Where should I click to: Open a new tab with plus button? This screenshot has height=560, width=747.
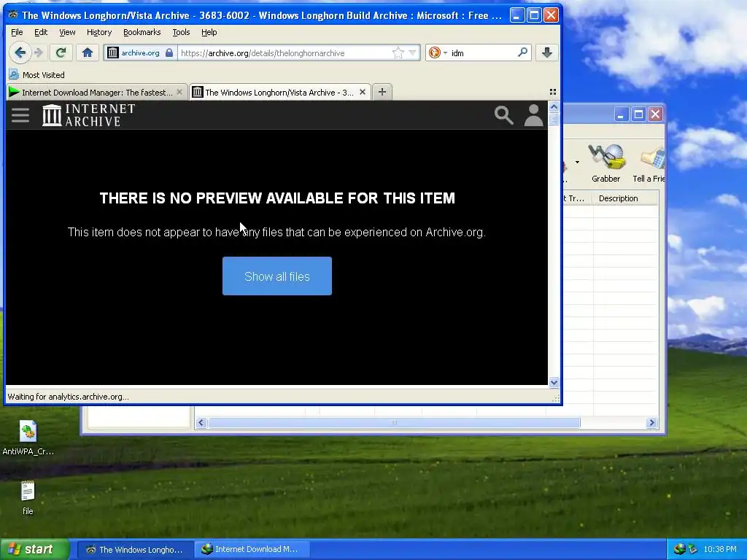tap(382, 92)
